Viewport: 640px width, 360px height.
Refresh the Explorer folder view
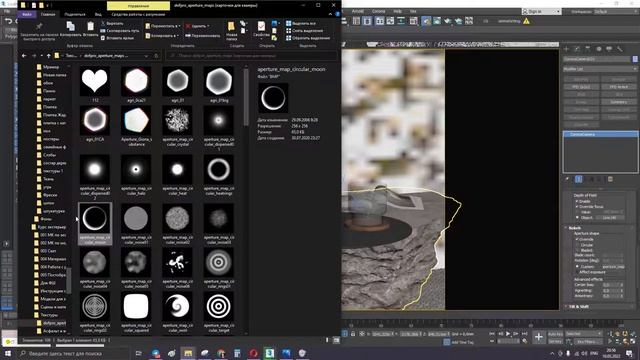156,56
